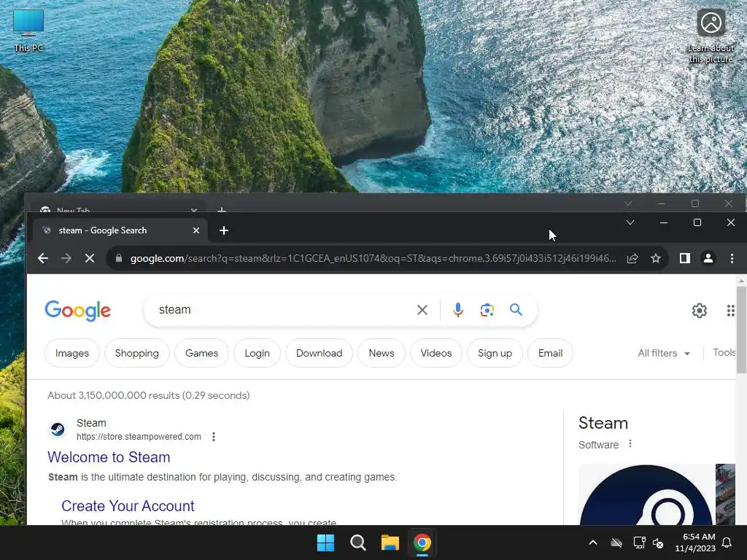Switch to the News results
The width and height of the screenshot is (747, 560).
coord(382,354)
